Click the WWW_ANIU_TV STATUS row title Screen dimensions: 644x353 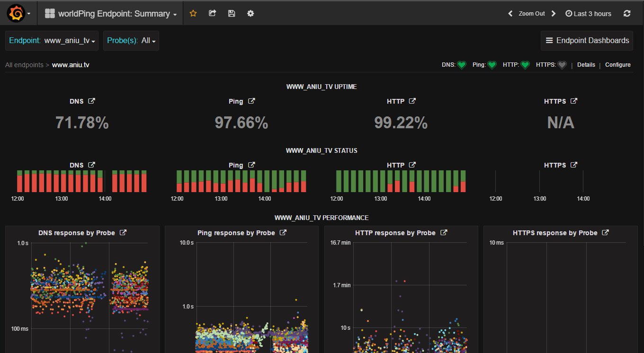(x=322, y=150)
